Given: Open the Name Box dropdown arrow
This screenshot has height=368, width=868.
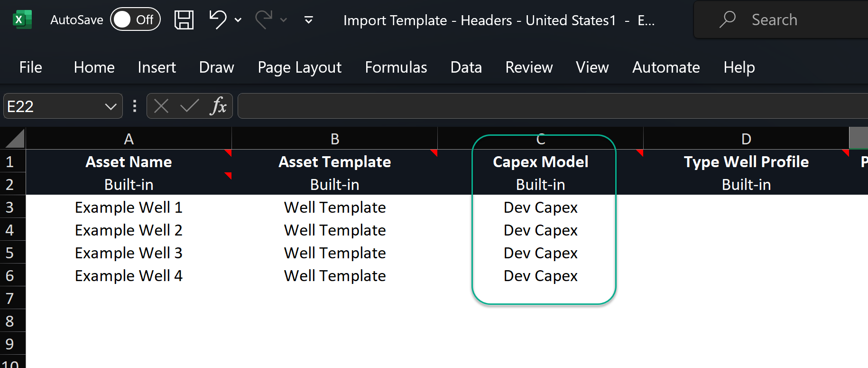Looking at the screenshot, I should tap(111, 106).
